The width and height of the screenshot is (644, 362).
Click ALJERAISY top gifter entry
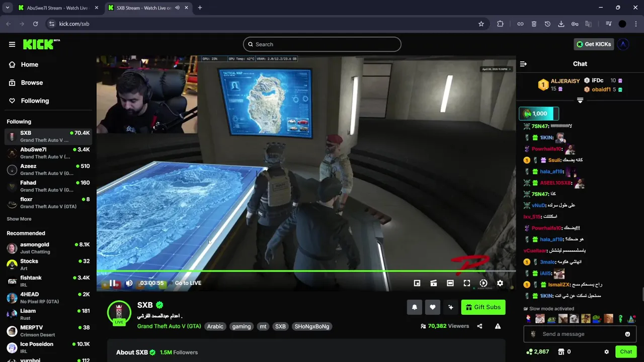[559, 84]
